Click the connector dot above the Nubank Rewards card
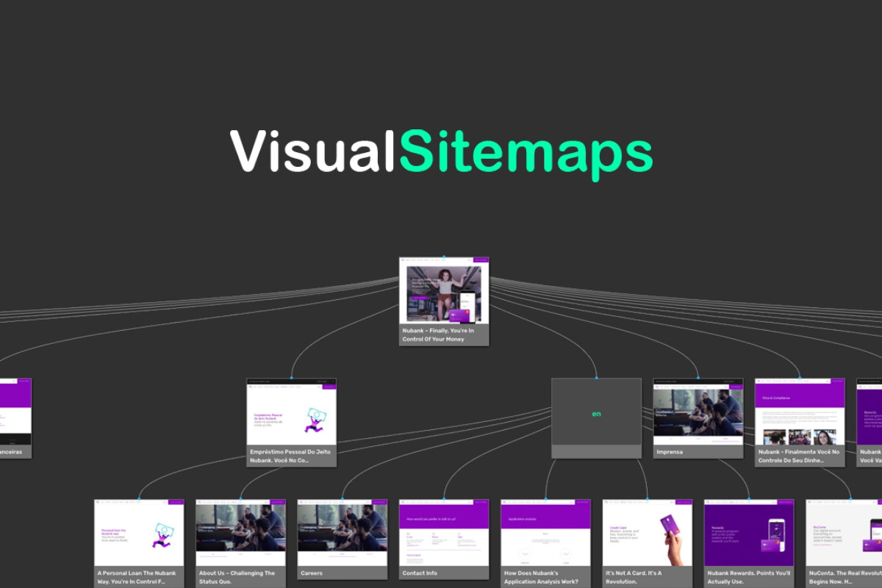The width and height of the screenshot is (882, 588). 749,499
